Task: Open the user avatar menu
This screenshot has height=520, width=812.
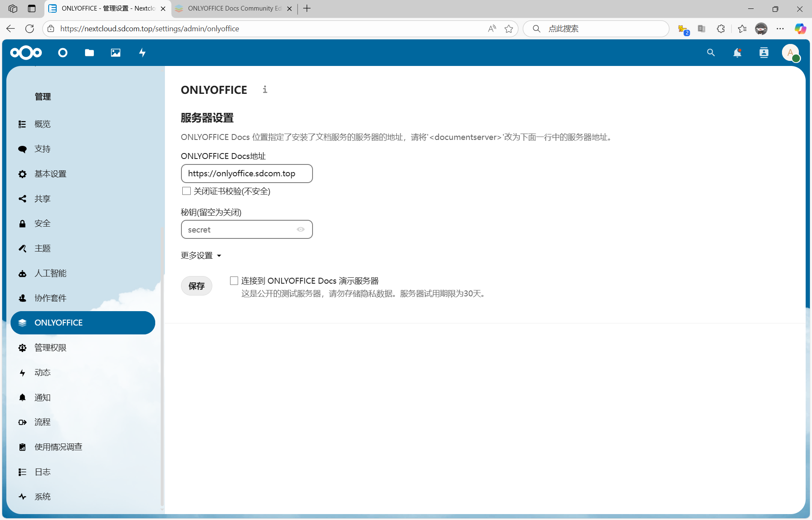Action: tap(790, 53)
